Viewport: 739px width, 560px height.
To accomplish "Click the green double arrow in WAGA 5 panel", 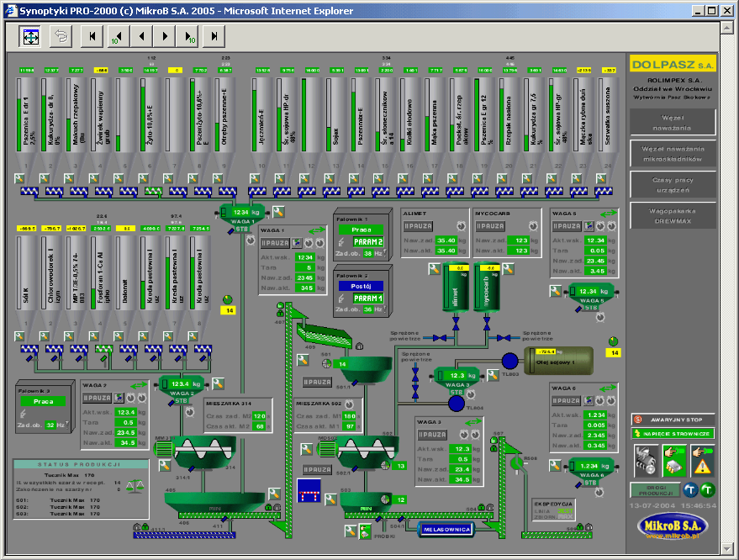I will pyautogui.click(x=609, y=213).
